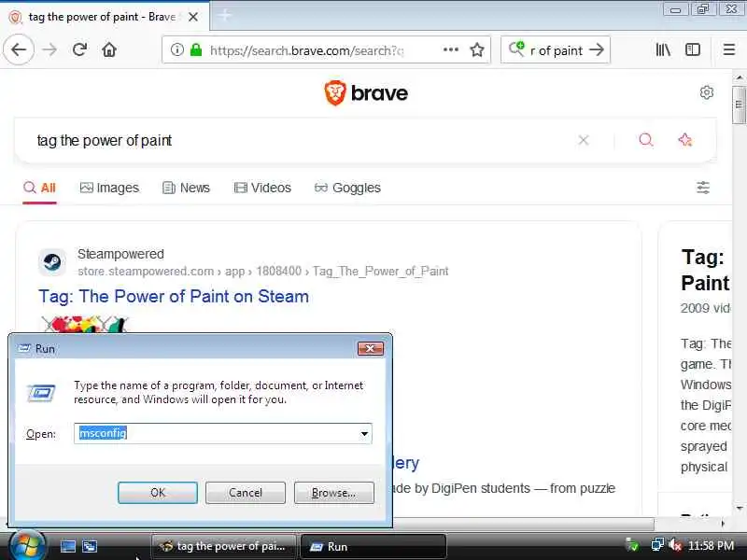Switch to News results tab
The height and width of the screenshot is (560, 747).
[x=186, y=188]
